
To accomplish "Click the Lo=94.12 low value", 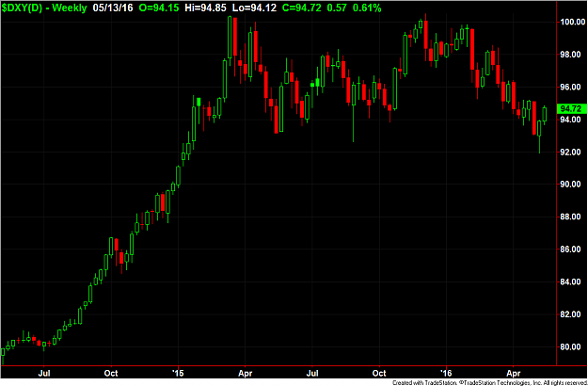I will tap(255, 8).
